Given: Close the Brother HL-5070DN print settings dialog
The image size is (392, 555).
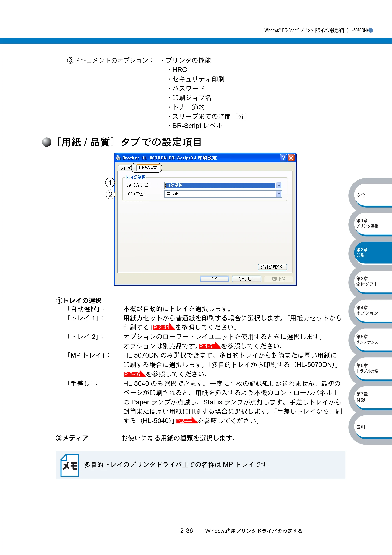Looking at the screenshot, I should click(291, 158).
